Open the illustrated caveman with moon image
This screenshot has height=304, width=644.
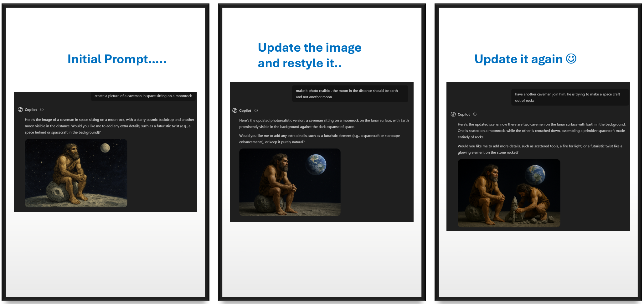pyautogui.click(x=76, y=173)
